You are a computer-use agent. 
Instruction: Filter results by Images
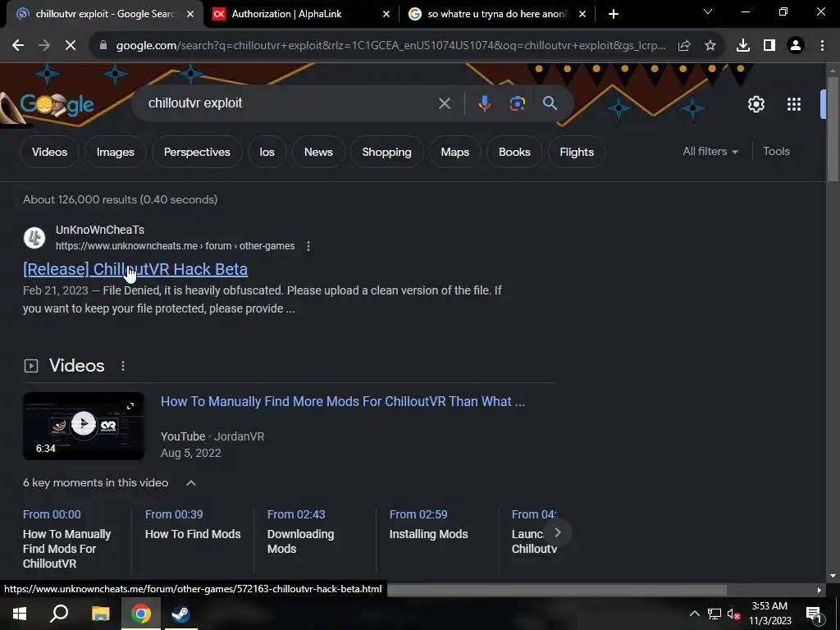[x=115, y=152]
